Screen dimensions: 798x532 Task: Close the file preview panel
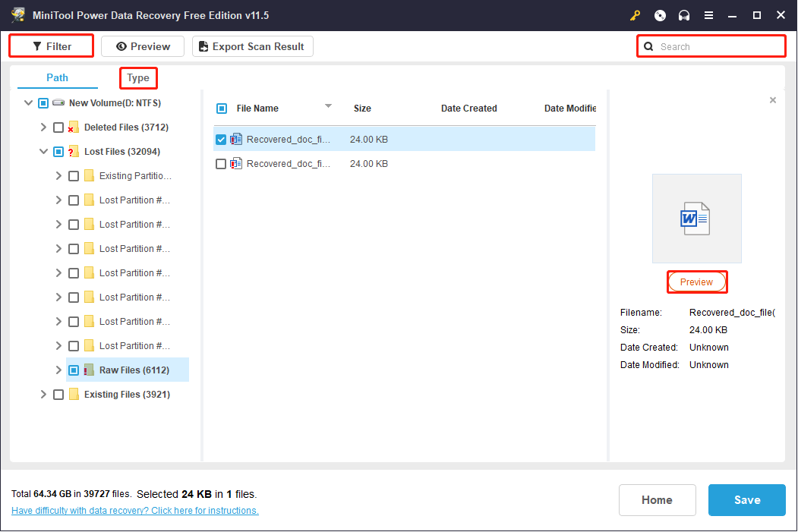coord(772,100)
